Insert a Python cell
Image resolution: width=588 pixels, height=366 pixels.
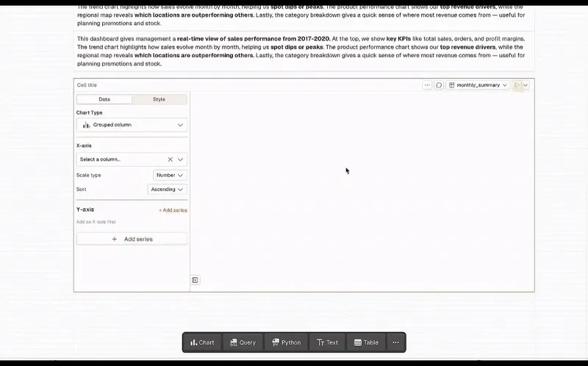pos(286,342)
